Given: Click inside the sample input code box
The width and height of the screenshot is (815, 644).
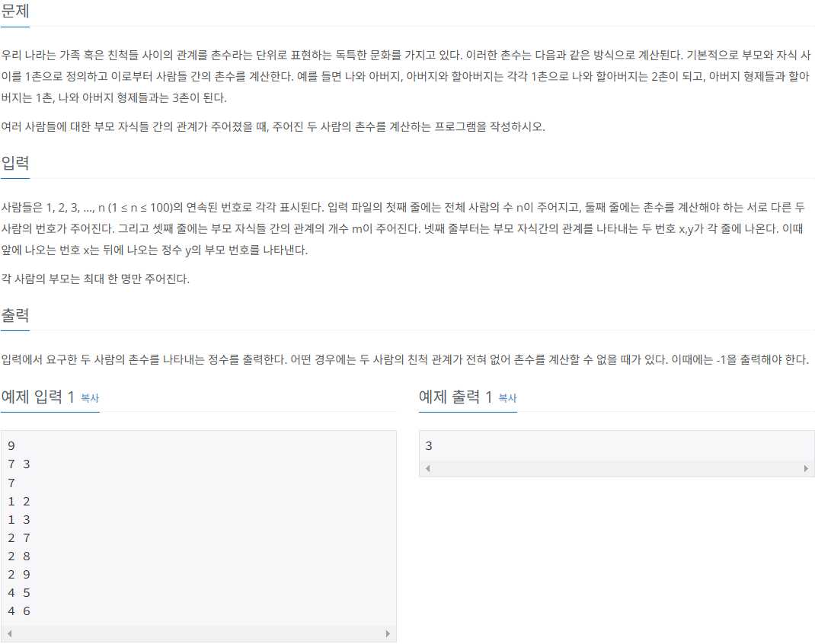Looking at the screenshot, I should (x=199, y=528).
